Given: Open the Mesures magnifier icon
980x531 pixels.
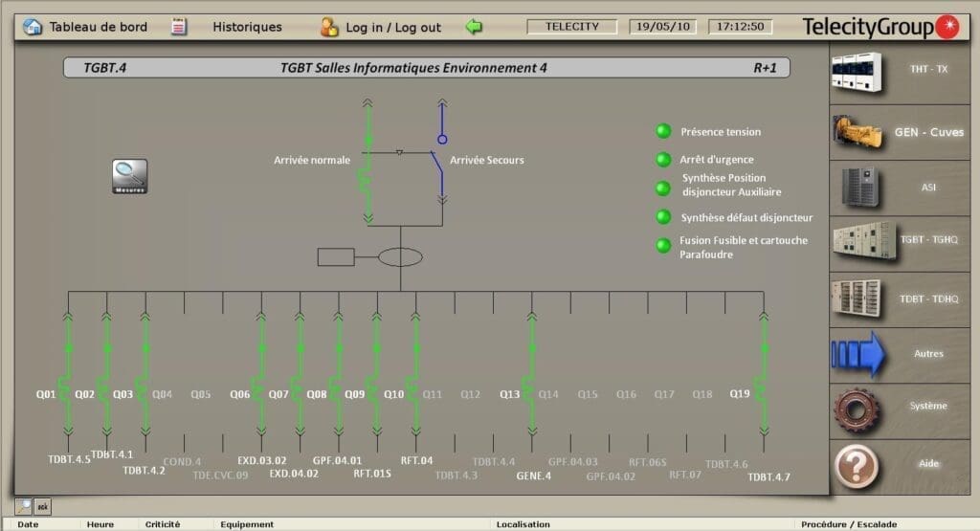Looking at the screenshot, I should (130, 176).
